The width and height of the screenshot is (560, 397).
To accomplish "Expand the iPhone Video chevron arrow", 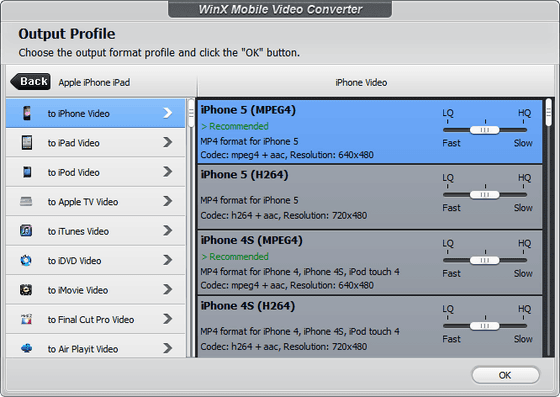I will pyautogui.click(x=168, y=113).
